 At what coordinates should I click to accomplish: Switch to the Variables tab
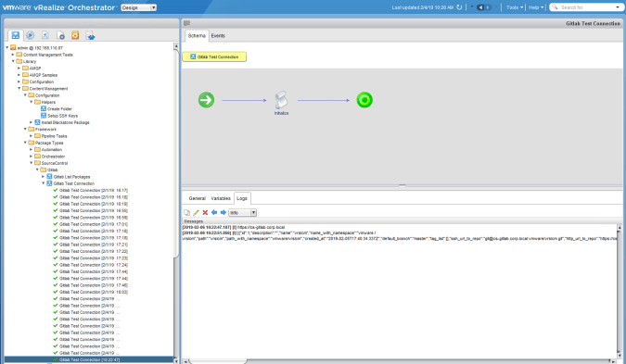(x=221, y=198)
